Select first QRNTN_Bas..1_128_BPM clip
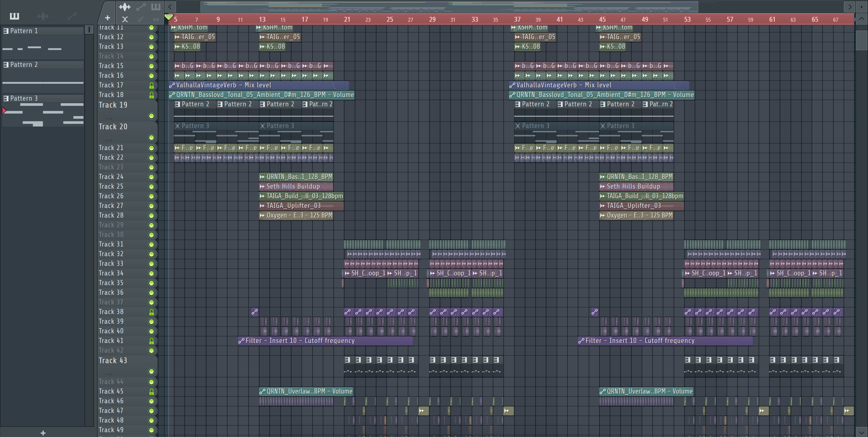 [x=296, y=177]
